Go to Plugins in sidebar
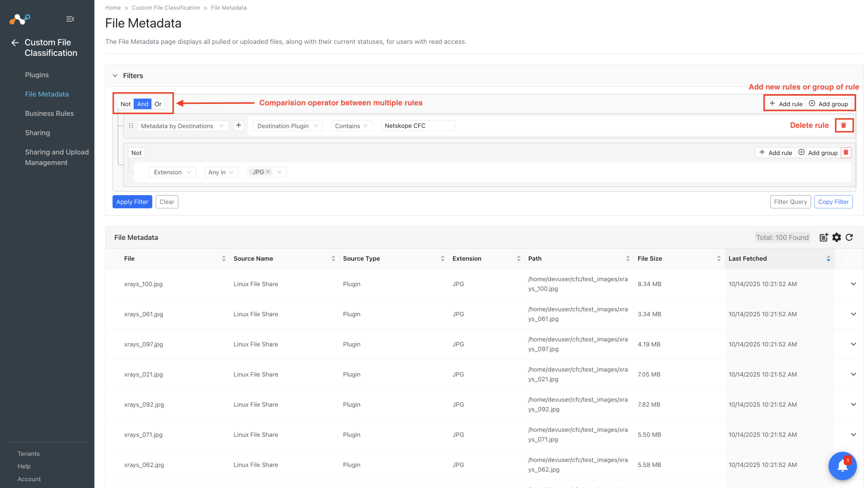The width and height of the screenshot is (868, 488). pyautogui.click(x=37, y=75)
